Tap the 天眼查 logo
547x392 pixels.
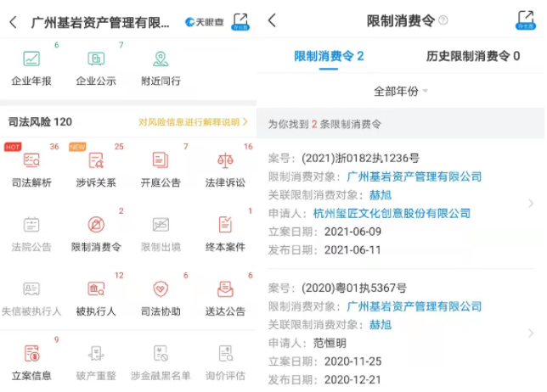click(x=204, y=22)
